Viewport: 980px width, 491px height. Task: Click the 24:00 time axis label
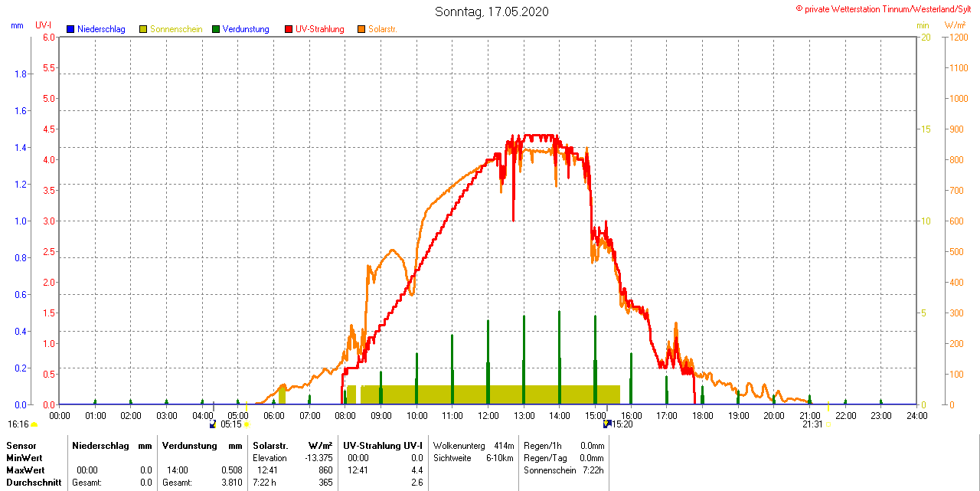917,415
